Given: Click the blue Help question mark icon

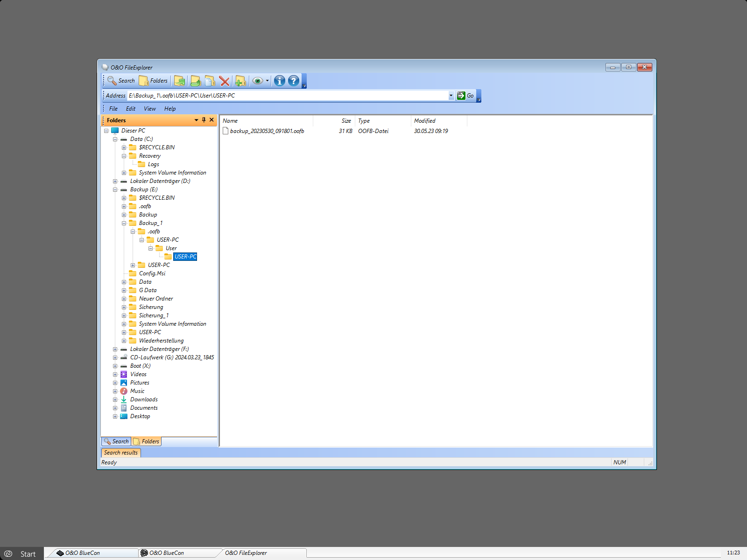Looking at the screenshot, I should [x=293, y=81].
